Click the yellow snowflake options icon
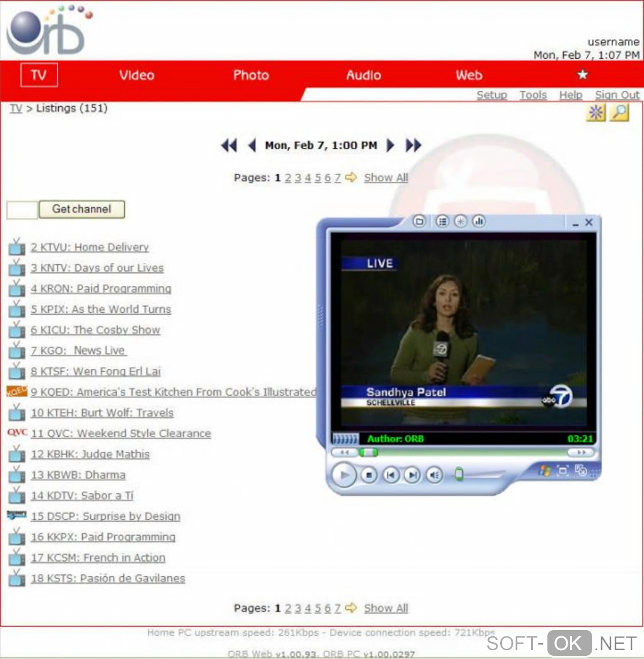Viewport: 644px width, 659px height. pyautogui.click(x=595, y=112)
